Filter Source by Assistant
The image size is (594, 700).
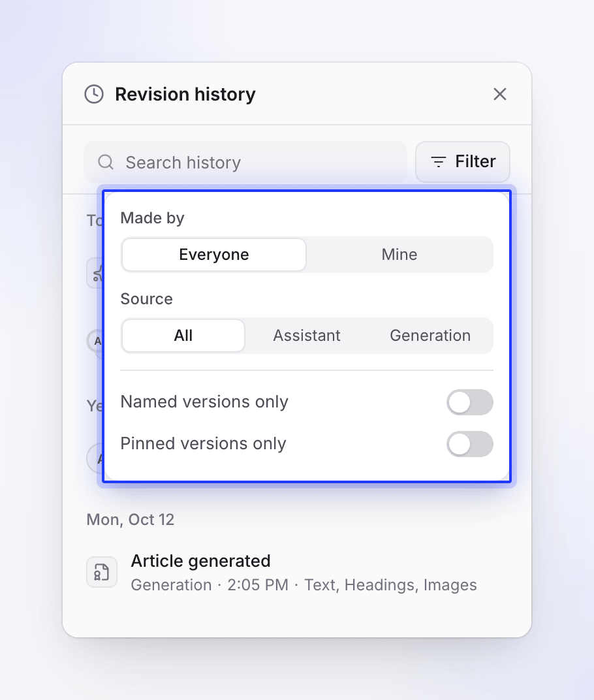[x=307, y=336]
